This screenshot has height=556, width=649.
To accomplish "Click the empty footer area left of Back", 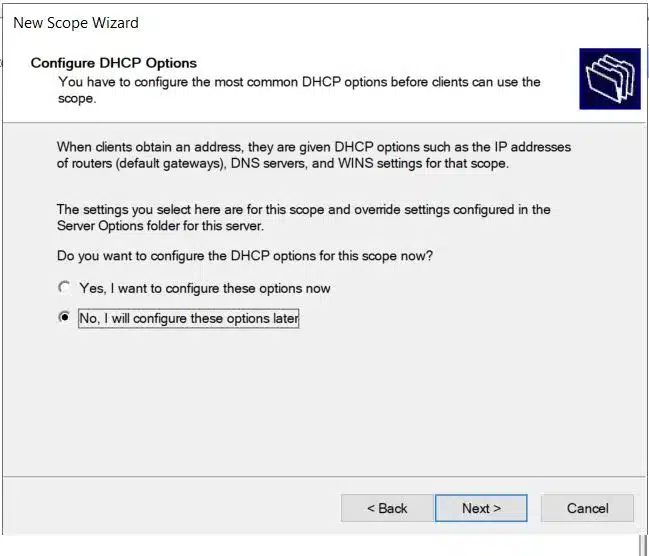I will pos(170,508).
